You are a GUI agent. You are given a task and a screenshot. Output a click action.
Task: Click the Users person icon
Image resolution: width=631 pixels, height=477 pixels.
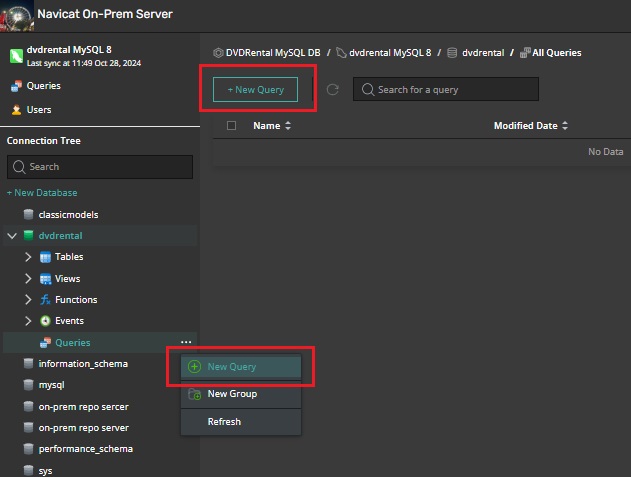tap(16, 109)
